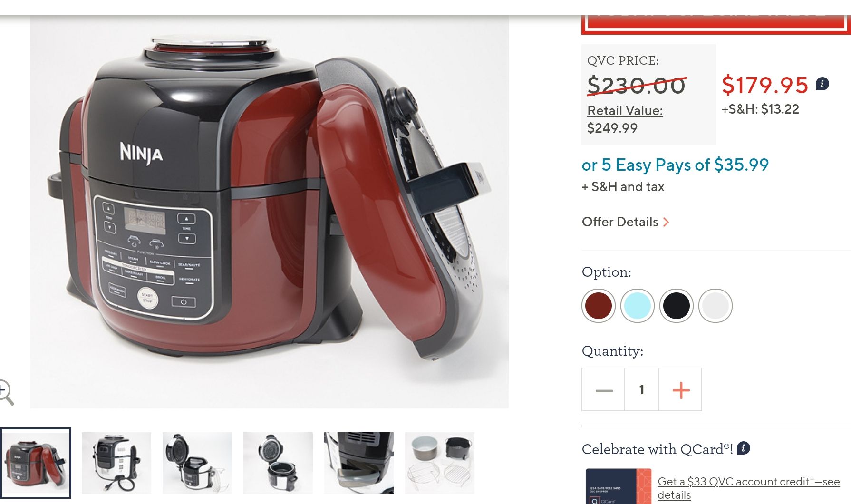
Task: View the open-lid cooker thumbnail
Action: 197,463
